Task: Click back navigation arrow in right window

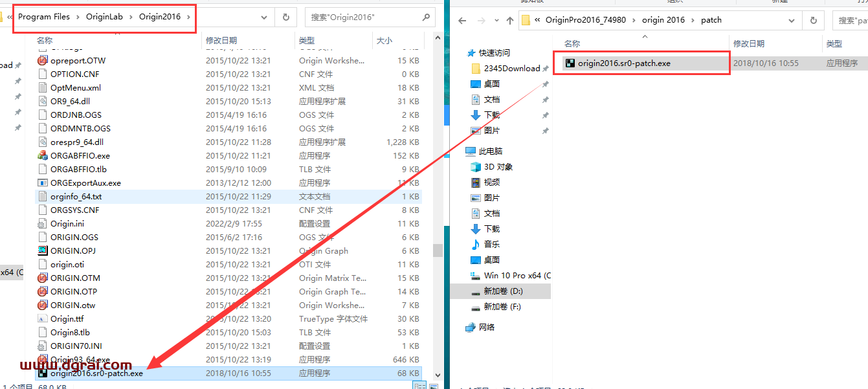Action: (x=461, y=19)
